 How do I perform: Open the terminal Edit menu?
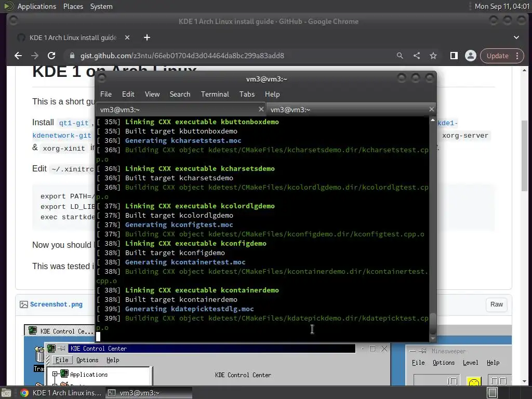tap(128, 95)
